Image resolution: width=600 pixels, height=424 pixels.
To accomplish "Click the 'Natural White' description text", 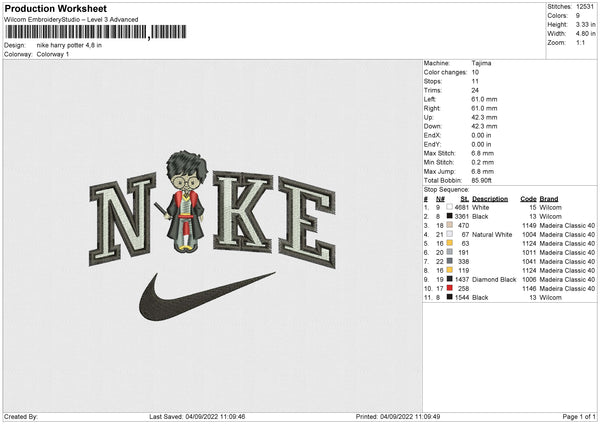I will pos(492,235).
